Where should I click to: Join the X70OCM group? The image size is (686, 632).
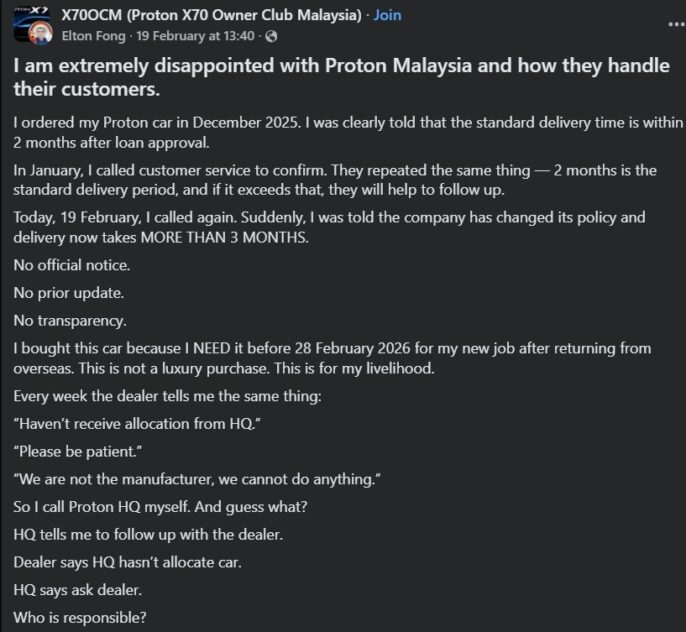click(x=387, y=16)
